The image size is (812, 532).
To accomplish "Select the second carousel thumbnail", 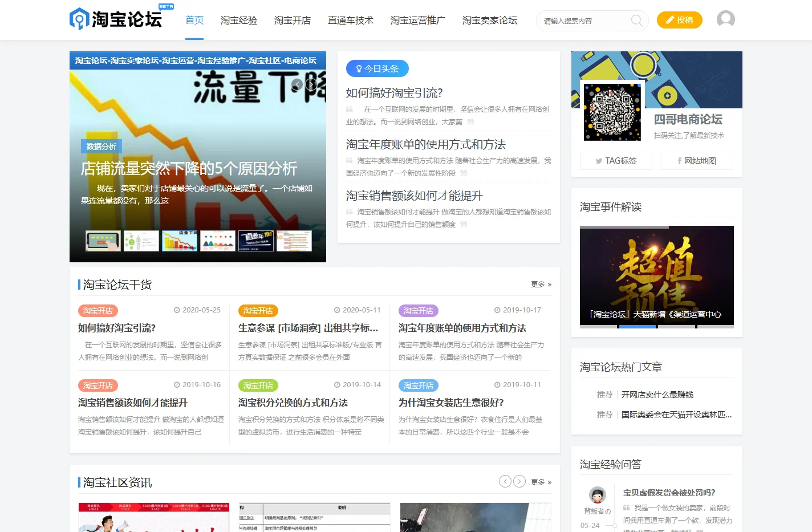I will click(x=141, y=241).
